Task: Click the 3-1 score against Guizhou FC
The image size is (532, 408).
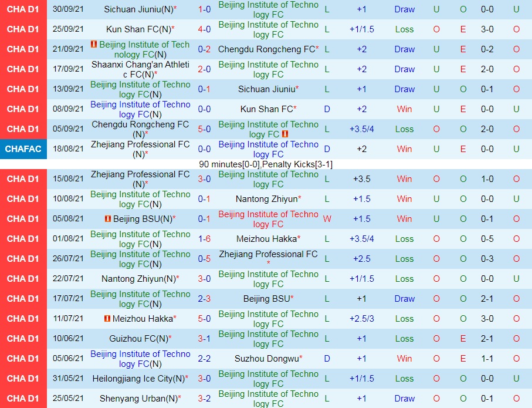Action: click(x=204, y=339)
